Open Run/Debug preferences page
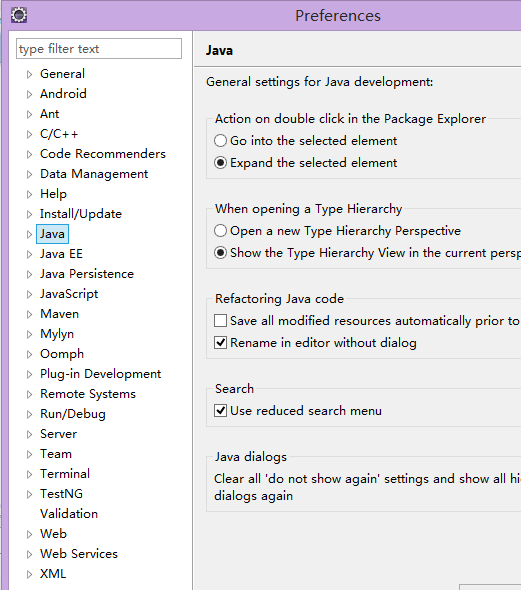Viewport: 521px width, 590px height. click(73, 414)
